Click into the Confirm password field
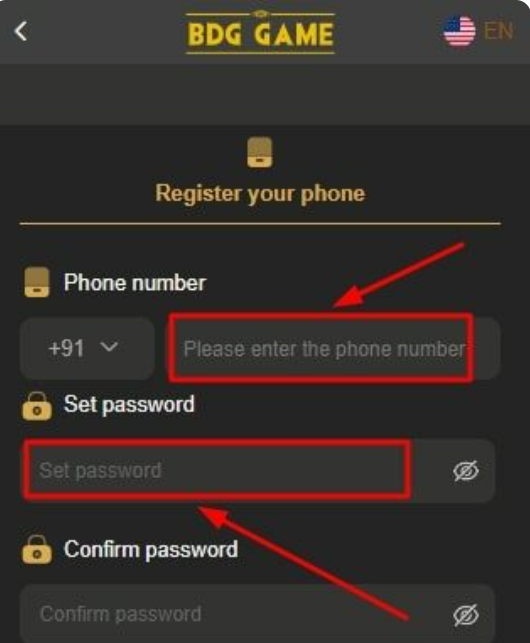Screen dimensions: 530x643 (x=258, y=614)
